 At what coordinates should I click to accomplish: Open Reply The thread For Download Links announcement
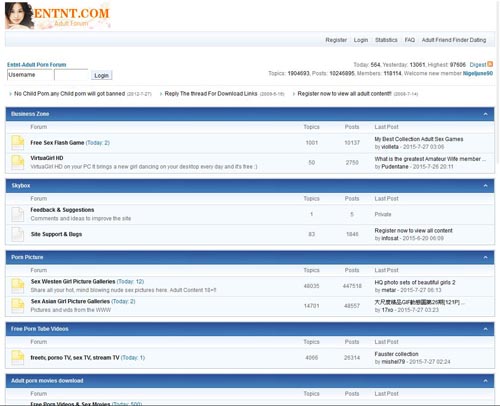(211, 94)
